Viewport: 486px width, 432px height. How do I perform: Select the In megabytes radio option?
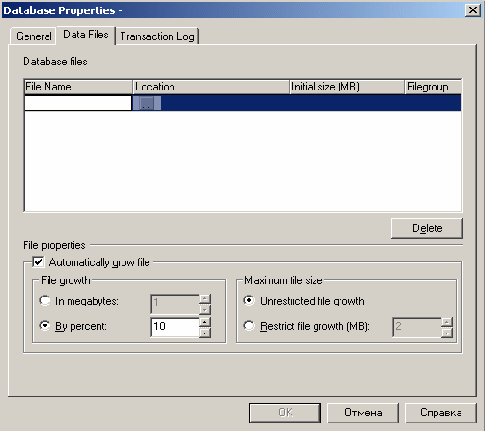coord(45,301)
